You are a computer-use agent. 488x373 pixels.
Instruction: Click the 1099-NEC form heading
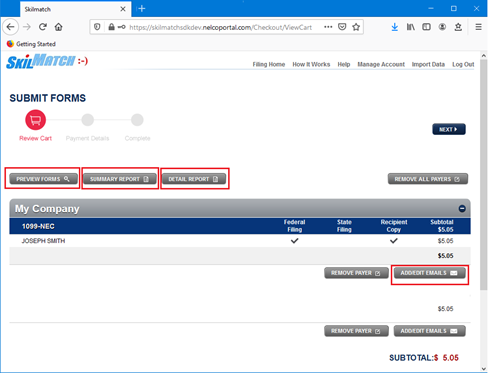(x=38, y=226)
